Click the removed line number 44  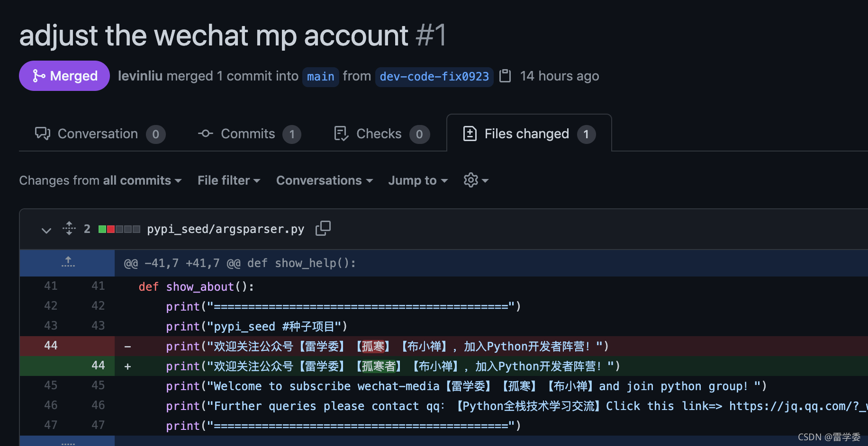point(51,346)
